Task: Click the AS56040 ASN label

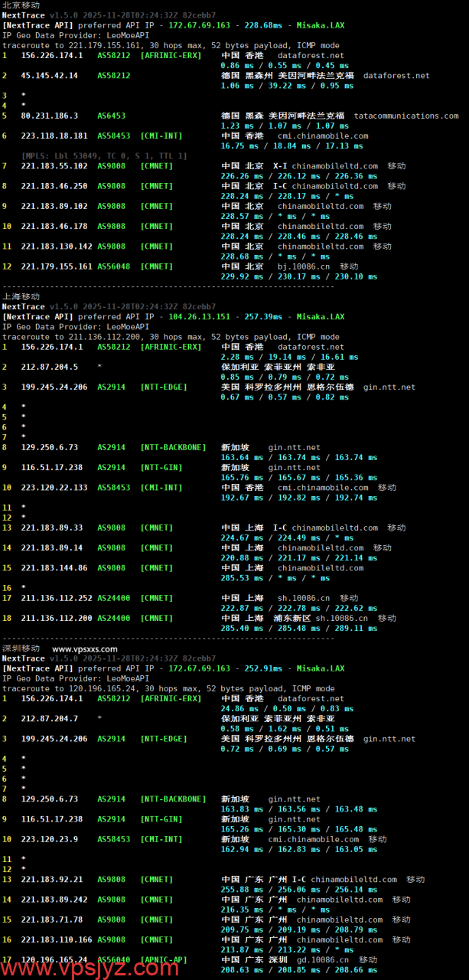Action: pyautogui.click(x=113, y=959)
